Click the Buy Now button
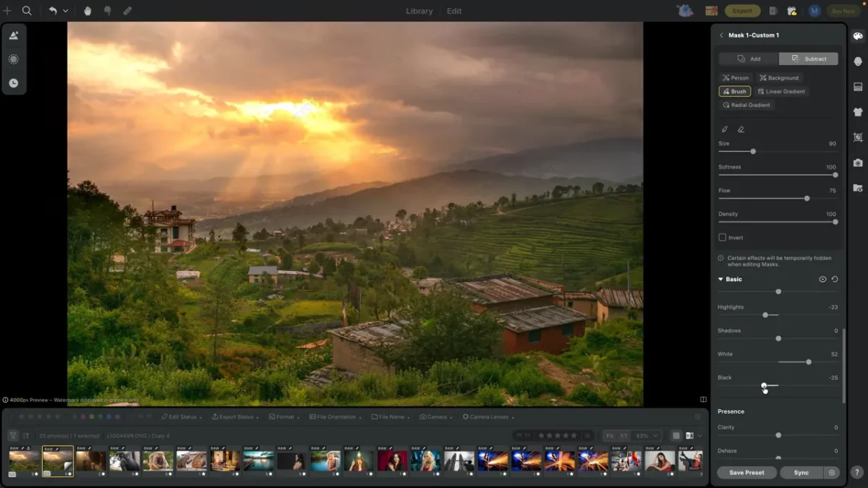Image resolution: width=868 pixels, height=488 pixels. coord(843,11)
